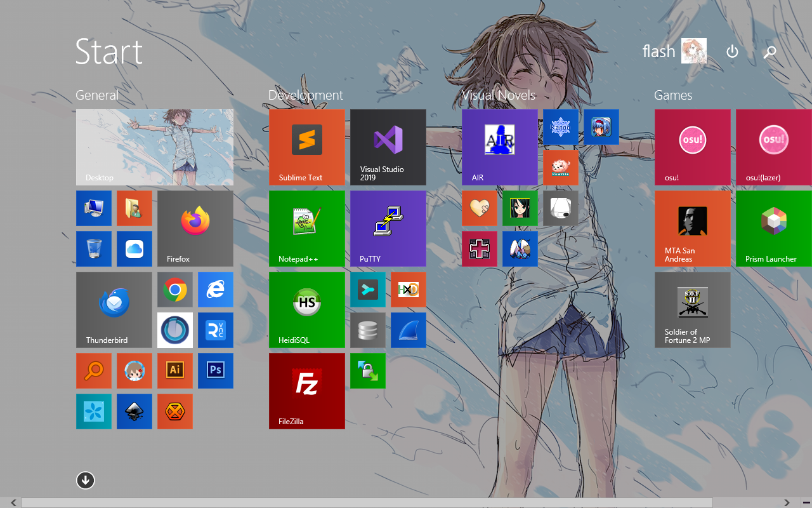Open the white tile with blue ring icon

tap(175, 330)
